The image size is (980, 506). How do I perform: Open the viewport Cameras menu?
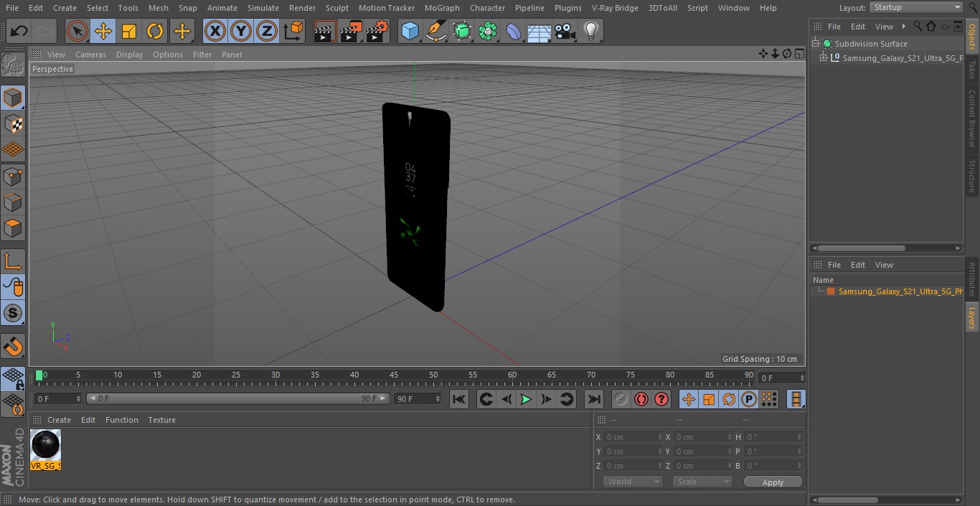[90, 55]
